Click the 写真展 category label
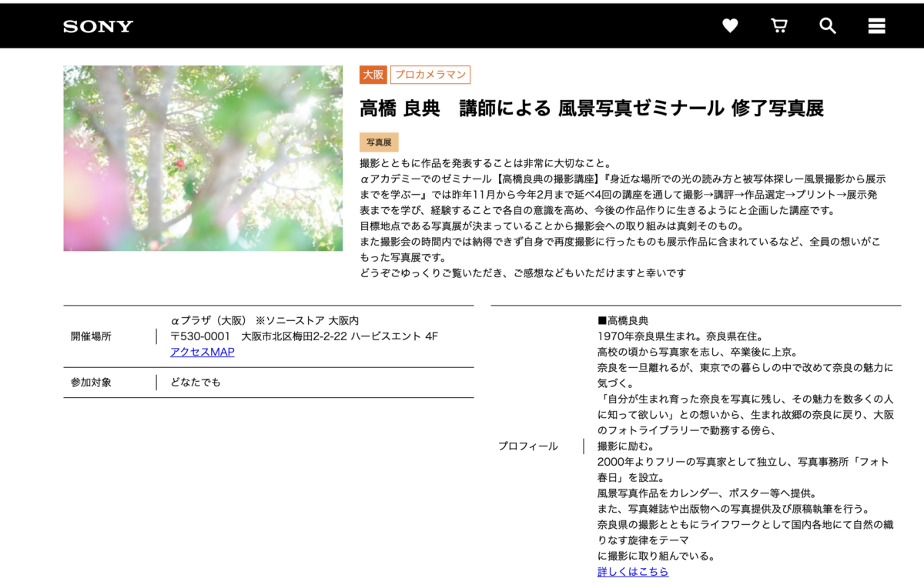The height and width of the screenshot is (585, 924). [379, 142]
